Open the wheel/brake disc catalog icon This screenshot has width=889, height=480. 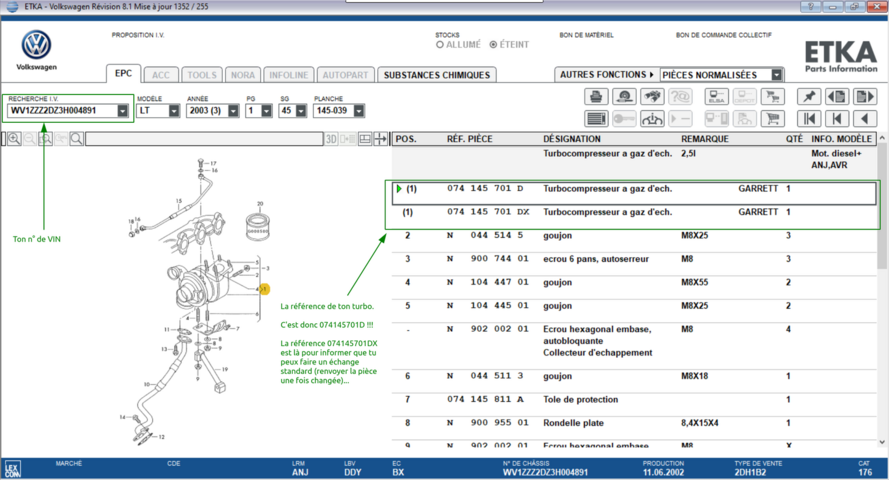pyautogui.click(x=625, y=97)
